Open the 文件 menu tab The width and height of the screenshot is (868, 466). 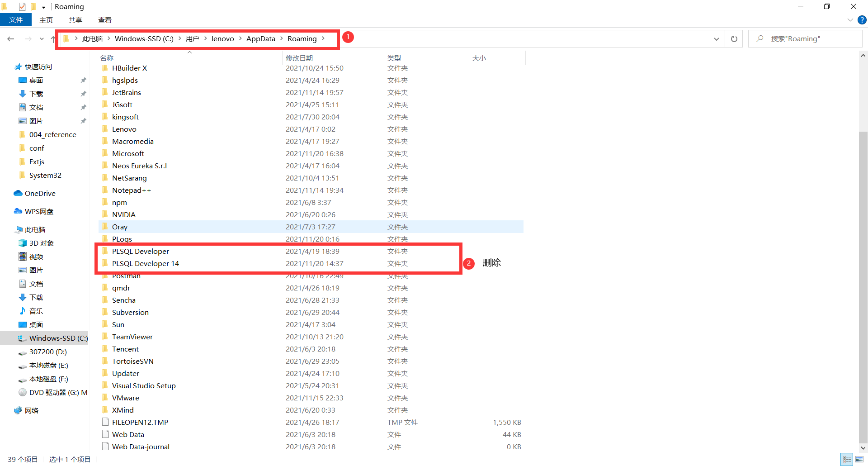point(16,20)
